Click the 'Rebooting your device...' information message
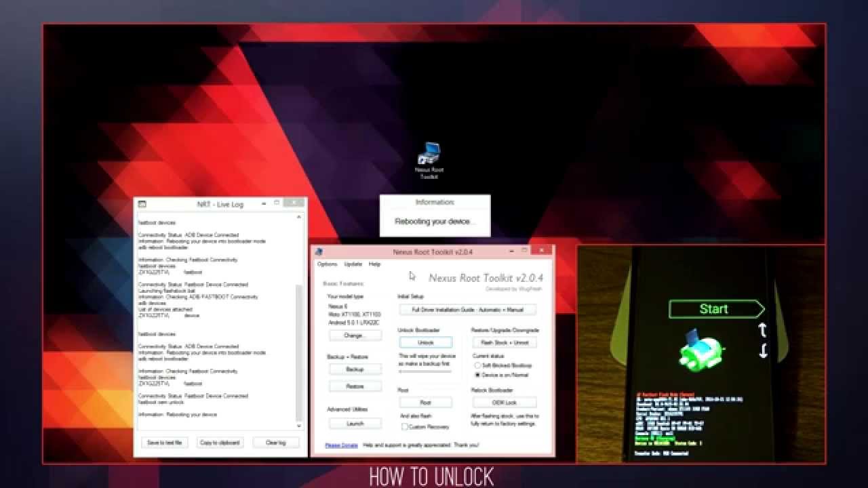The width and height of the screenshot is (868, 488). (433, 222)
